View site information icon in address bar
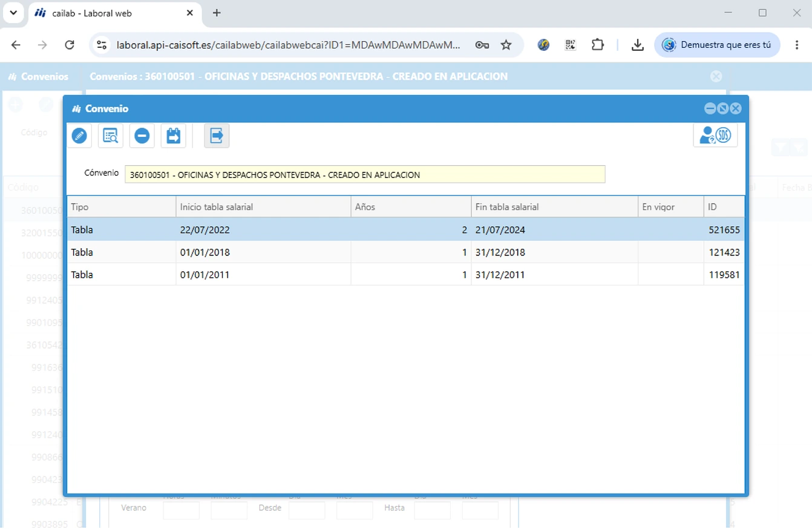The height and width of the screenshot is (529, 812). 102,45
